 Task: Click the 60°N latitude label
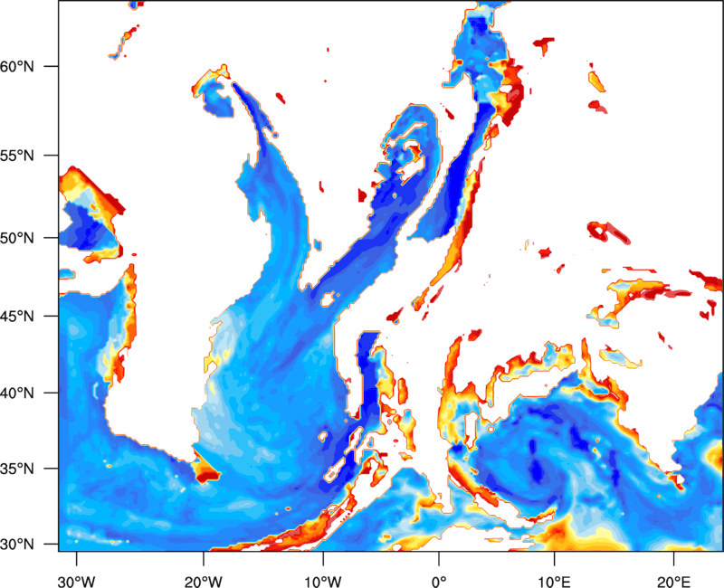click(x=17, y=66)
